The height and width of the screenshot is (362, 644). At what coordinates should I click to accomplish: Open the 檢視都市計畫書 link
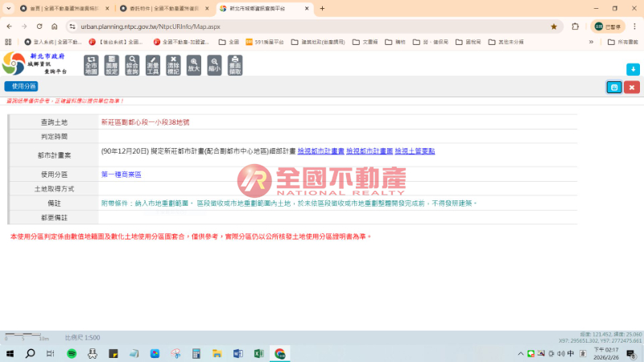(x=320, y=151)
